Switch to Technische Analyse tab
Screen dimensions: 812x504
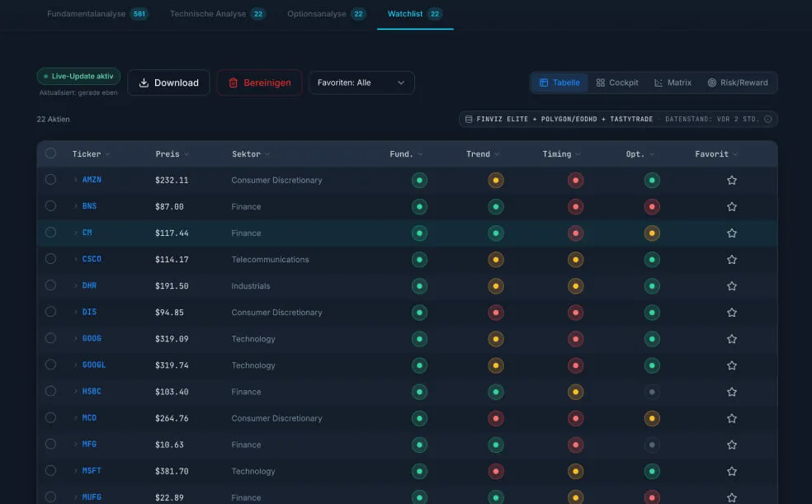click(218, 14)
